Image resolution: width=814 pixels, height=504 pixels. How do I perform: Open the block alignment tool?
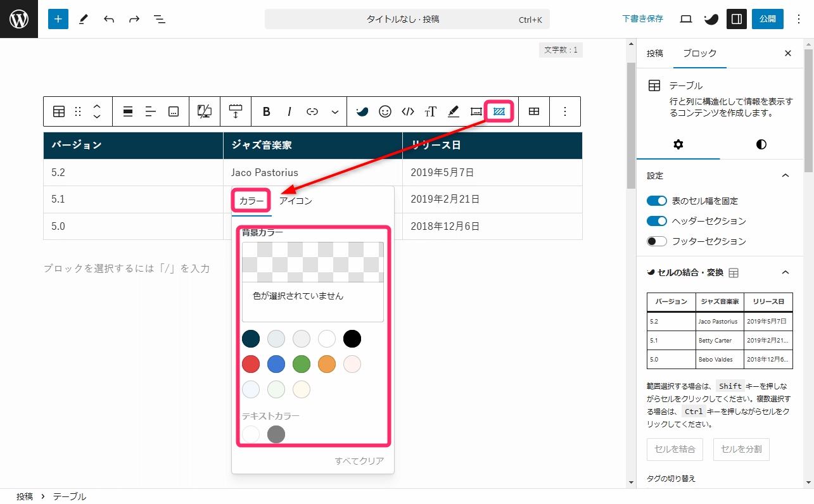point(128,111)
